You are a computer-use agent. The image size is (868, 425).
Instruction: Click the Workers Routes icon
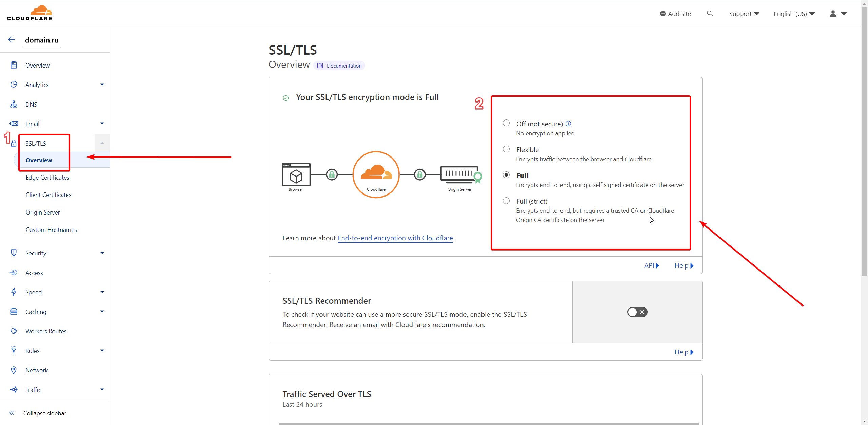[14, 331]
